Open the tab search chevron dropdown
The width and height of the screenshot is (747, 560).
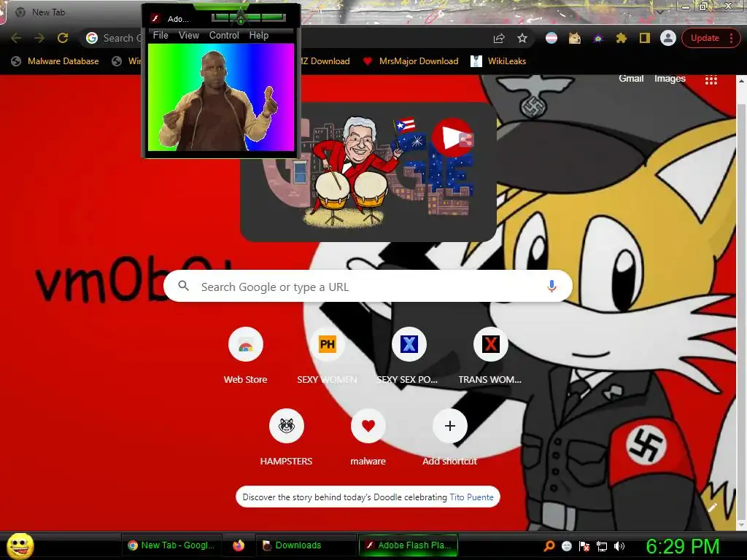(x=659, y=11)
